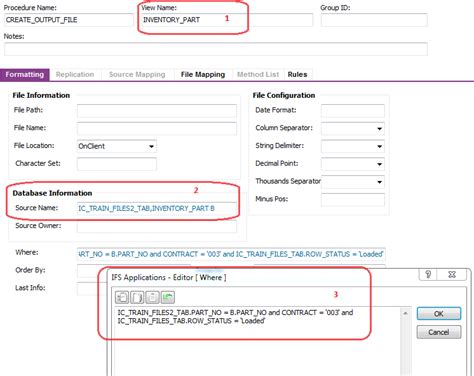The height and width of the screenshot is (376, 474).
Task: Click the 'Order By:' label
Action: click(x=30, y=270)
